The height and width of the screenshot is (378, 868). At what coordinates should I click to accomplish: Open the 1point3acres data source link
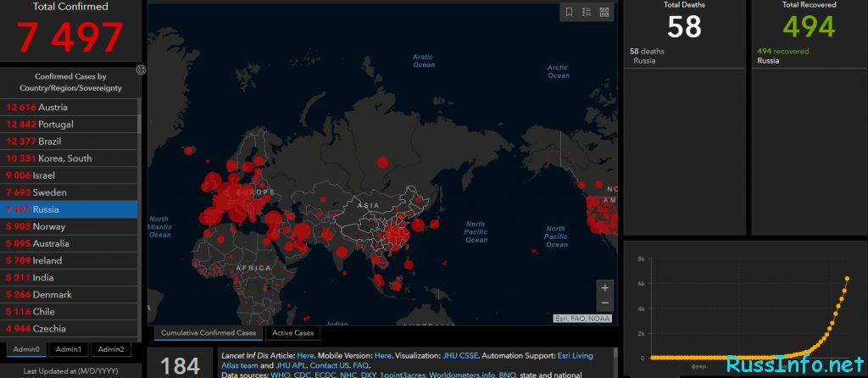pos(404,375)
